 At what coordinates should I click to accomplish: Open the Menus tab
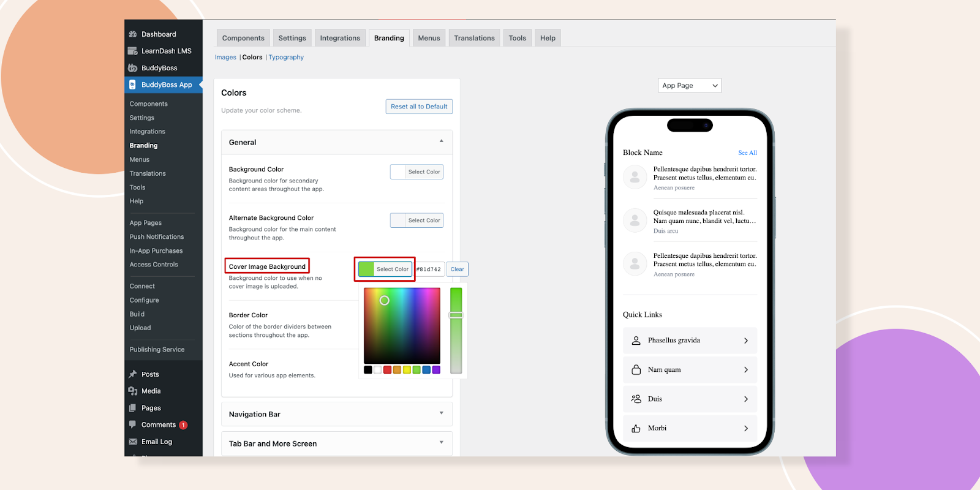click(x=429, y=38)
